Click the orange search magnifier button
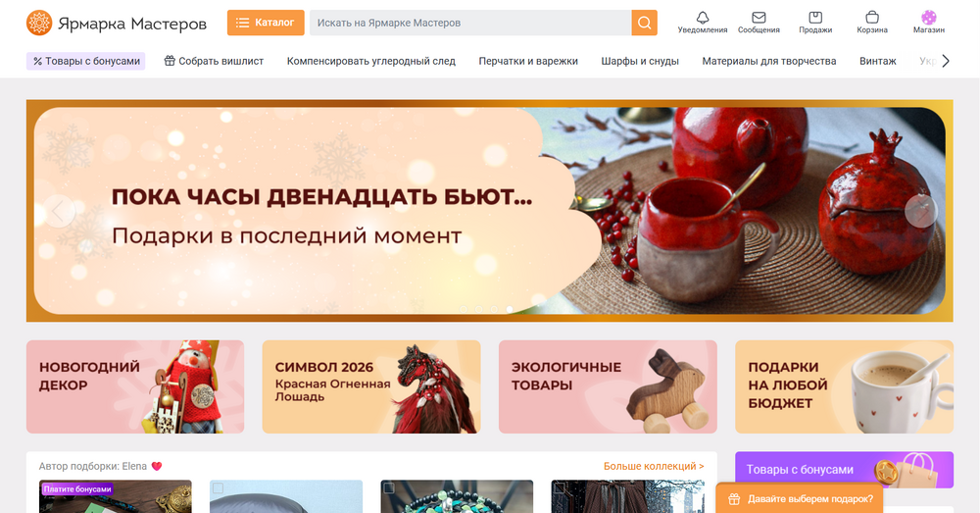 click(x=645, y=23)
